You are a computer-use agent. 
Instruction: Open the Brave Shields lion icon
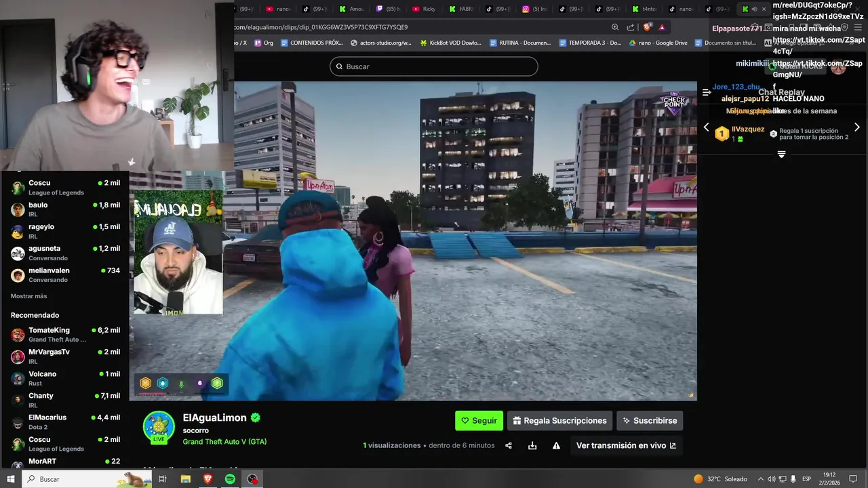click(x=647, y=27)
